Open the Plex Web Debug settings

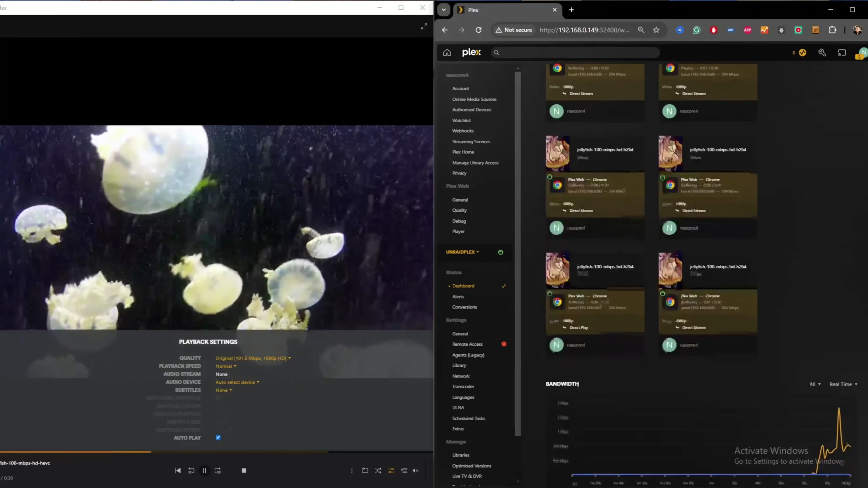(459, 221)
